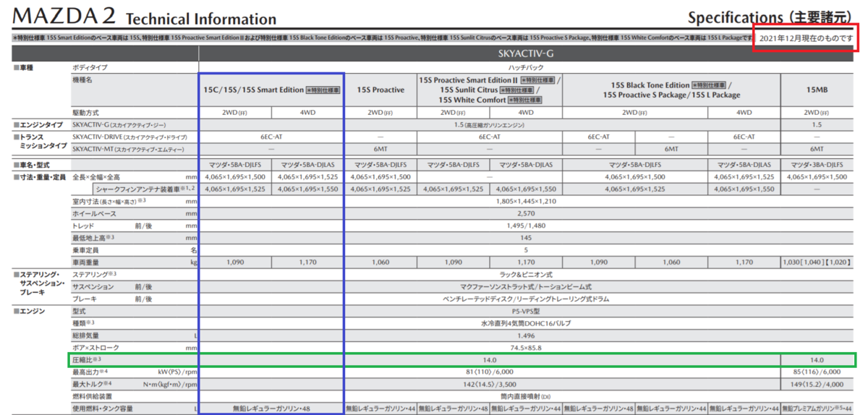Click the 'ハッチバック' body type value
This screenshot has width=868, height=415.
tap(526, 67)
